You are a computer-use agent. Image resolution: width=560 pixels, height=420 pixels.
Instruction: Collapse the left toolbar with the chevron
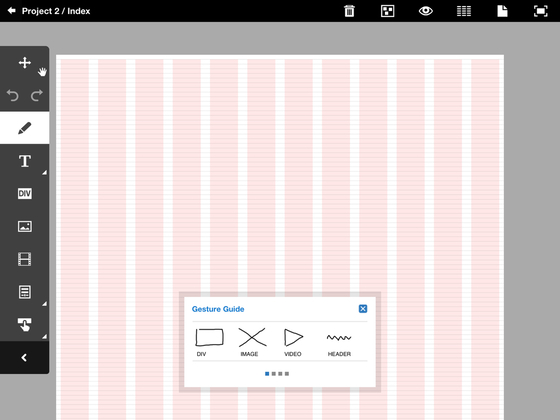click(24, 358)
